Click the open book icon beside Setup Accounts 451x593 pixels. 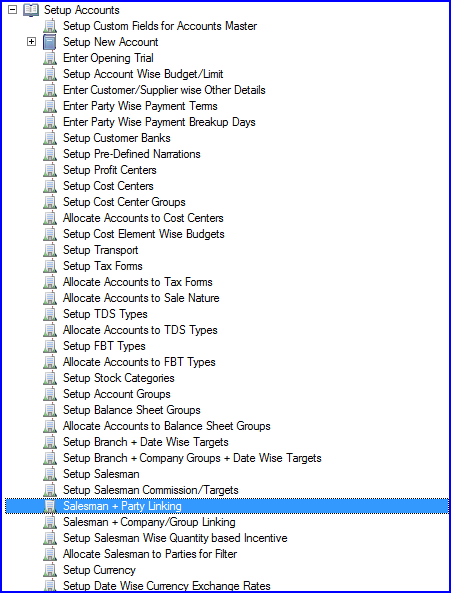[x=31, y=10]
